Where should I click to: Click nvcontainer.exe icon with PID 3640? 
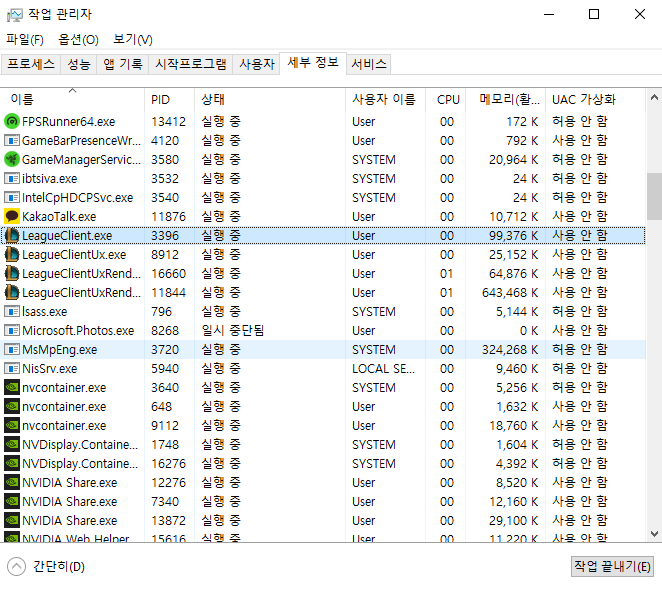coord(12,388)
